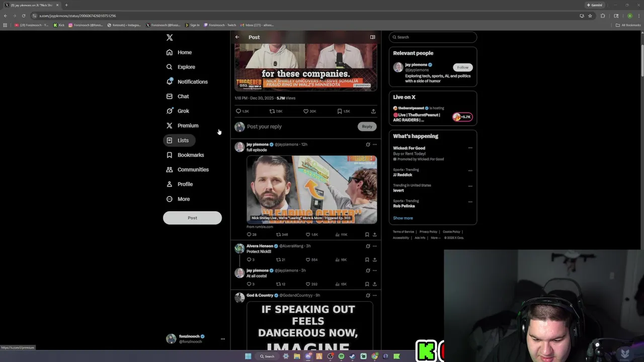
Task: Open more options on God & Country post
Action: [374, 296]
